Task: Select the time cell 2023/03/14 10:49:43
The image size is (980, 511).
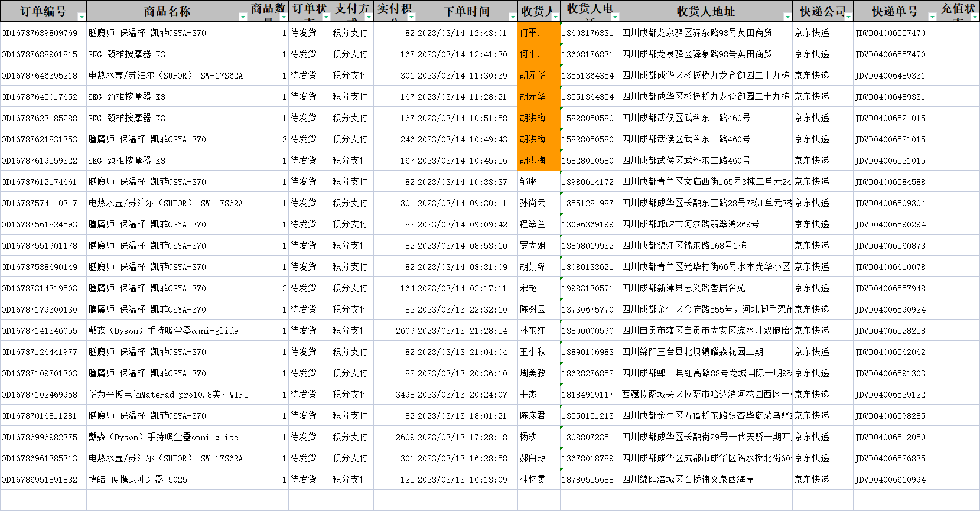Action: click(x=467, y=139)
